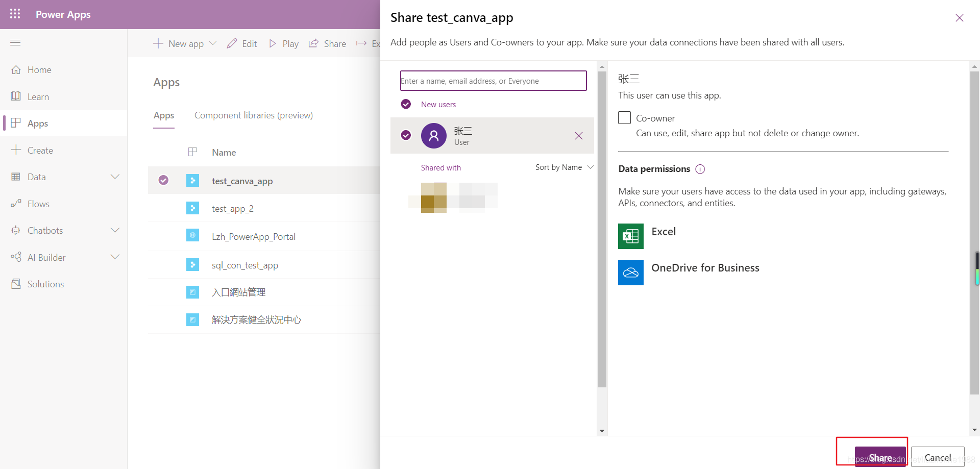Click the Data permissions info icon

[x=700, y=169]
